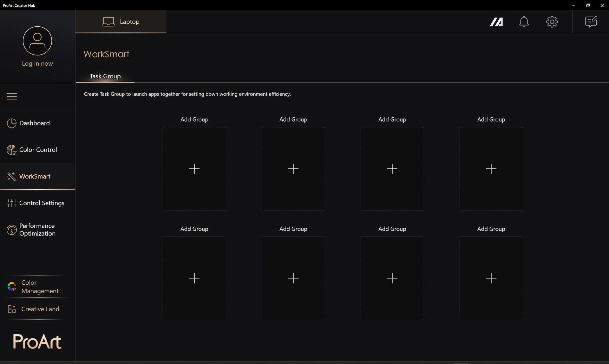Open notifications via the bell icon
Image resolution: width=609 pixels, height=364 pixels.
(524, 22)
